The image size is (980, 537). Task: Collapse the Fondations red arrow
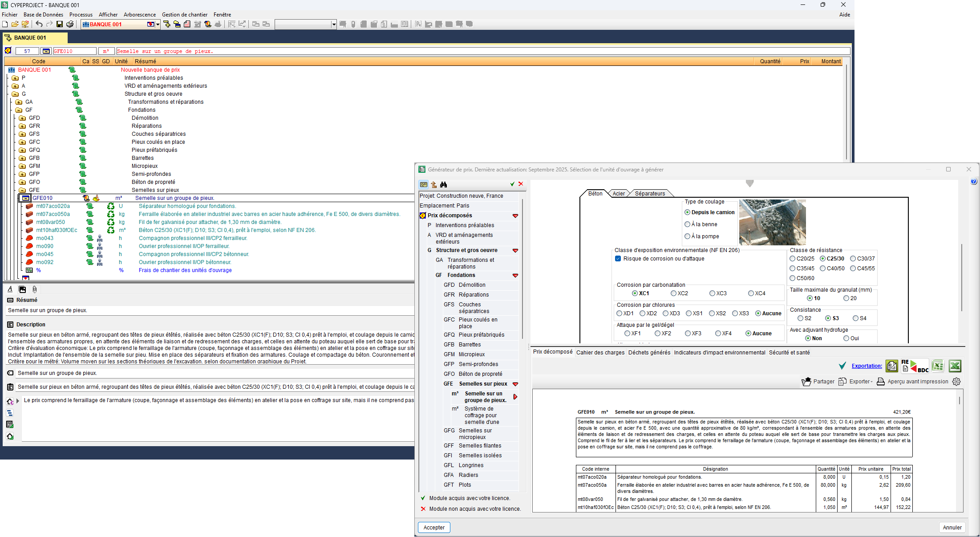(x=515, y=276)
